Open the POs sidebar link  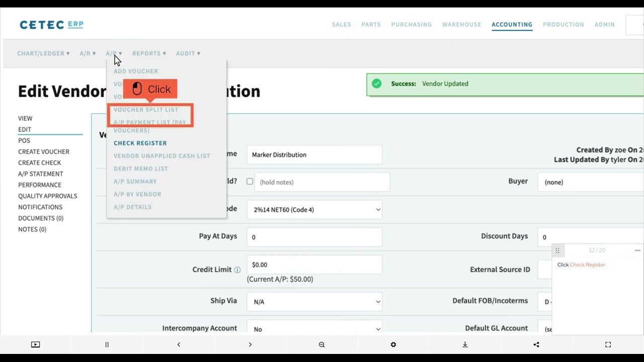pyautogui.click(x=24, y=141)
